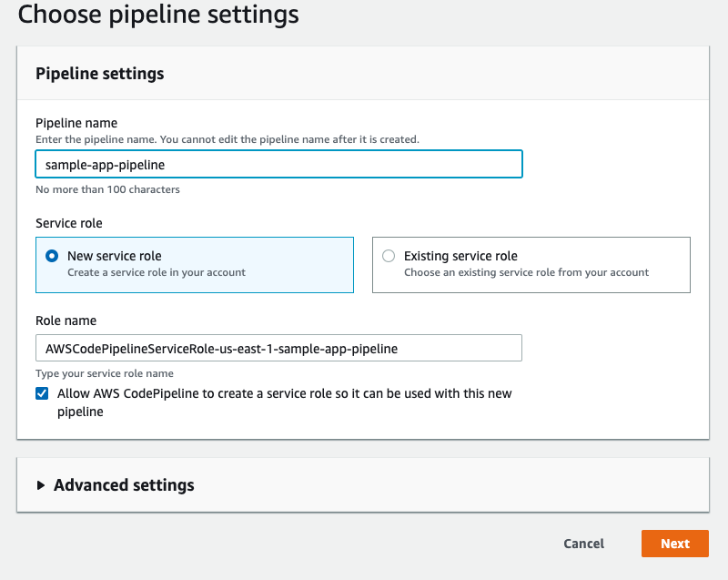Image resolution: width=728 pixels, height=580 pixels.
Task: Click 'Create a service role in your account' description
Action: click(157, 272)
